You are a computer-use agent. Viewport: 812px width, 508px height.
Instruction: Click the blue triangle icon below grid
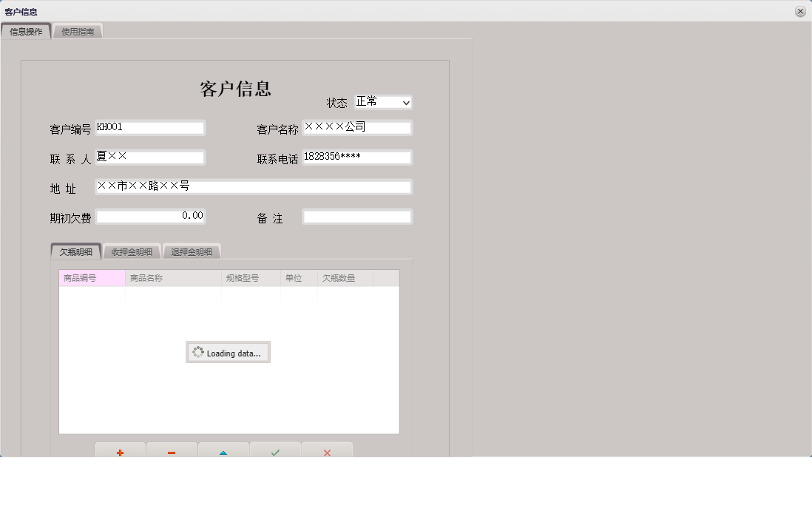pos(223,452)
